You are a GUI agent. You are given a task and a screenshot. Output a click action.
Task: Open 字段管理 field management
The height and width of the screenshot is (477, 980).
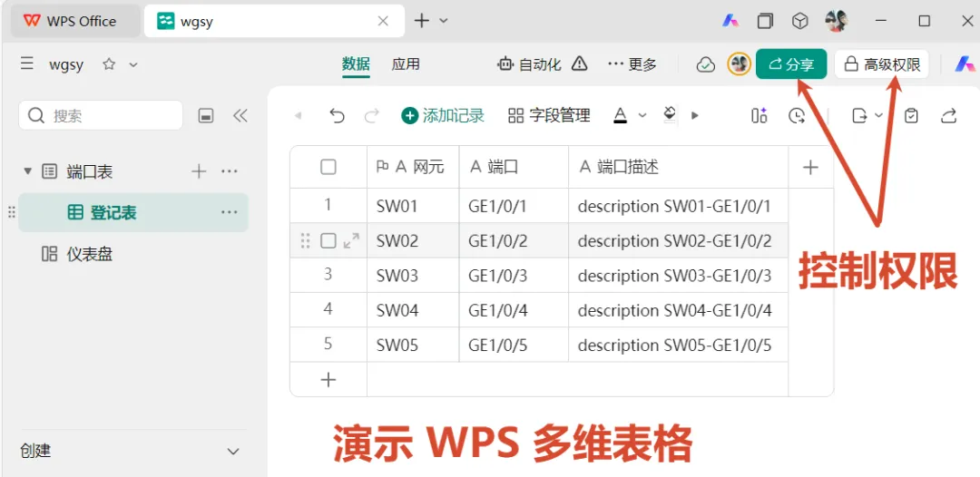point(549,115)
